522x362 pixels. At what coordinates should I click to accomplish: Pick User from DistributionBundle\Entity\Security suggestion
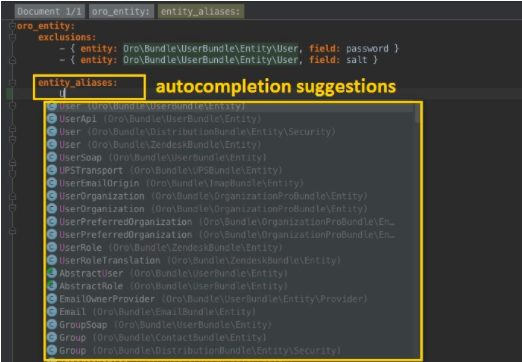pos(230,132)
